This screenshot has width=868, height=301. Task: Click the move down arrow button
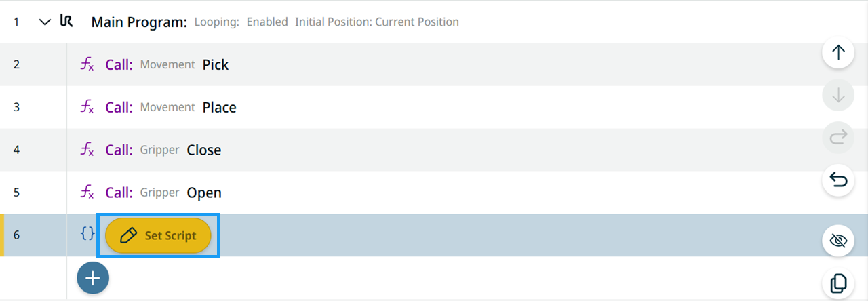point(838,96)
